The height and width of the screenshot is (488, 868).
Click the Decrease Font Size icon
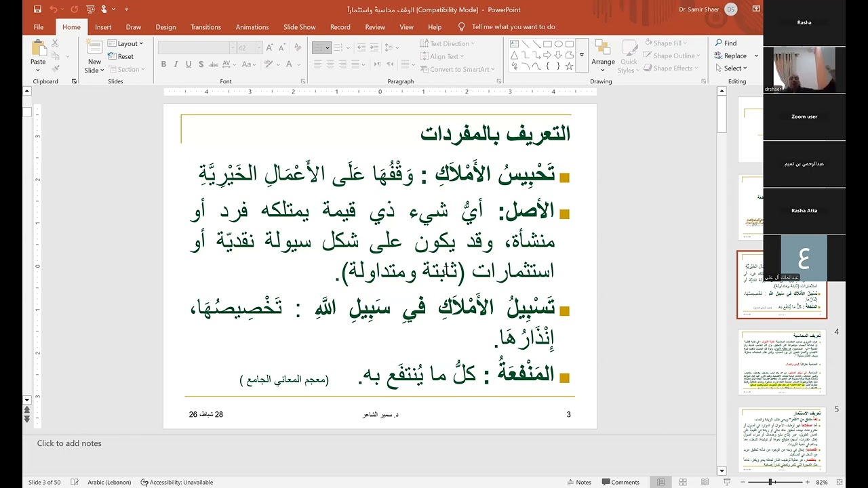tap(282, 47)
